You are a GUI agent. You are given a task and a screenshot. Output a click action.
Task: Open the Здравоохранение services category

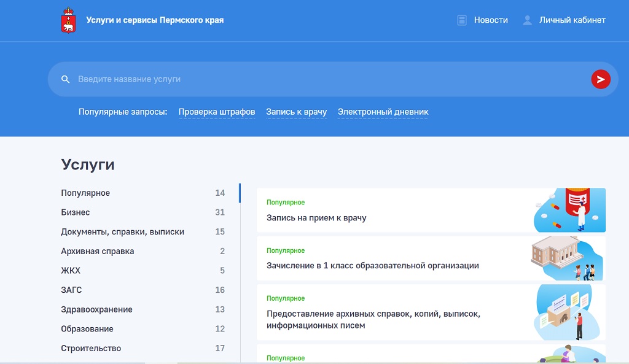pyautogui.click(x=96, y=310)
